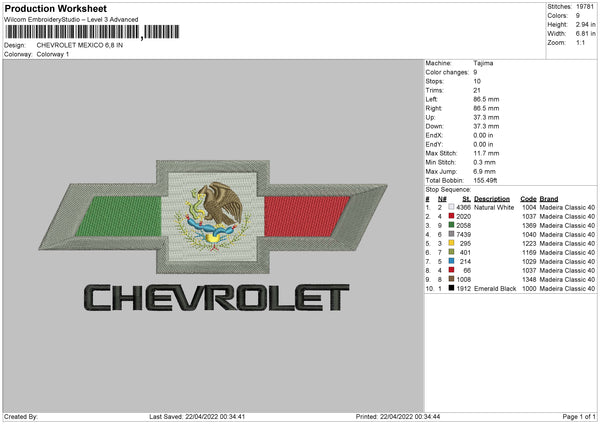
Task: Click the Emerald Black description text
Action: (495, 289)
